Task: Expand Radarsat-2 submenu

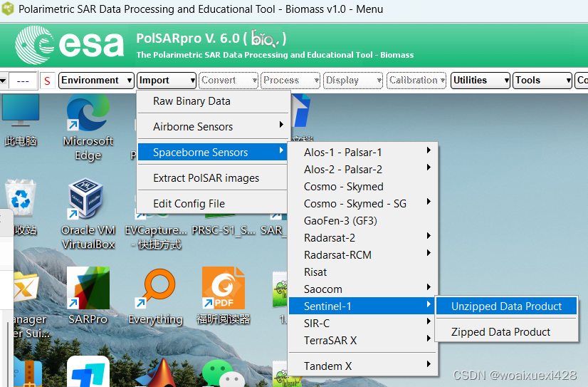Action: pyautogui.click(x=362, y=237)
